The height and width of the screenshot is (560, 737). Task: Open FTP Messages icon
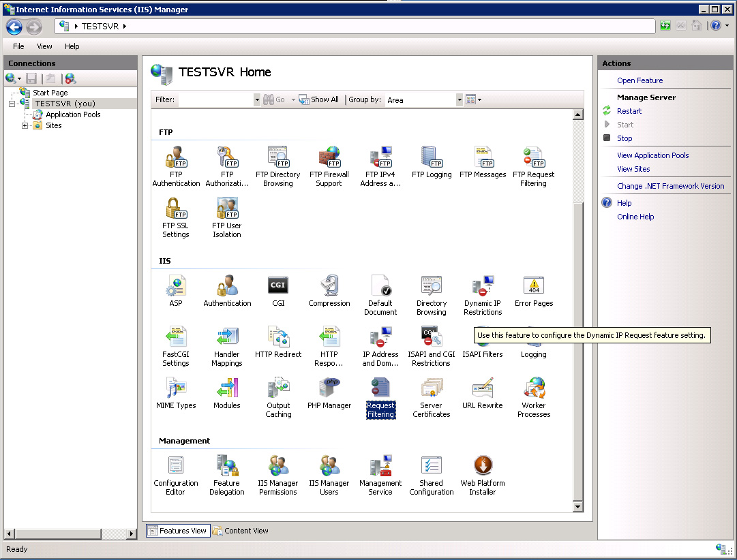pos(483,162)
